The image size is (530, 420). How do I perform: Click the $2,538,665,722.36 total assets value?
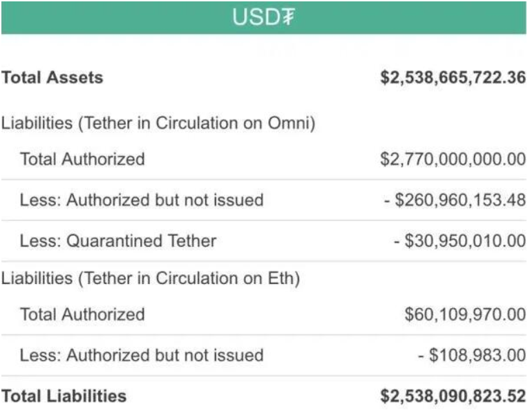click(x=453, y=77)
